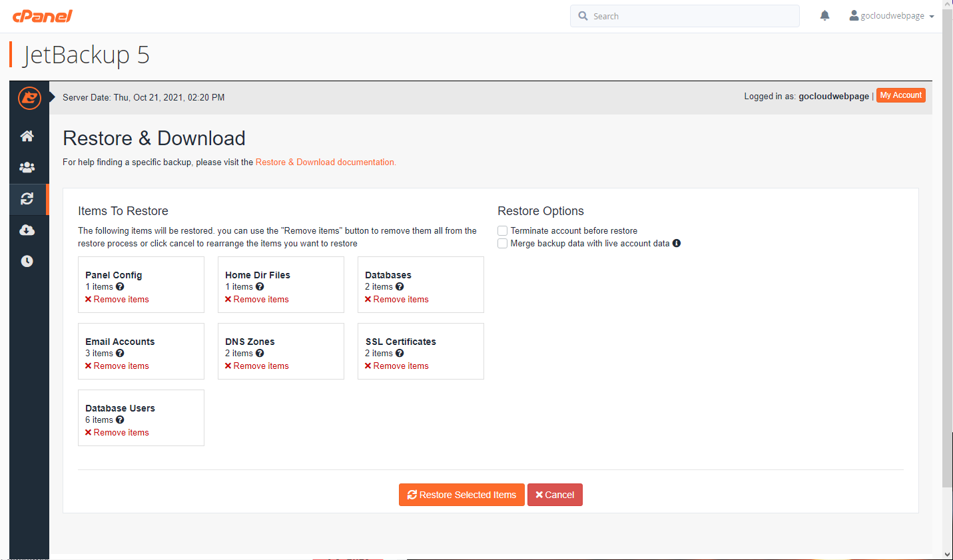The width and height of the screenshot is (953, 560).
Task: Click the Email Accounts heading
Action: click(120, 342)
